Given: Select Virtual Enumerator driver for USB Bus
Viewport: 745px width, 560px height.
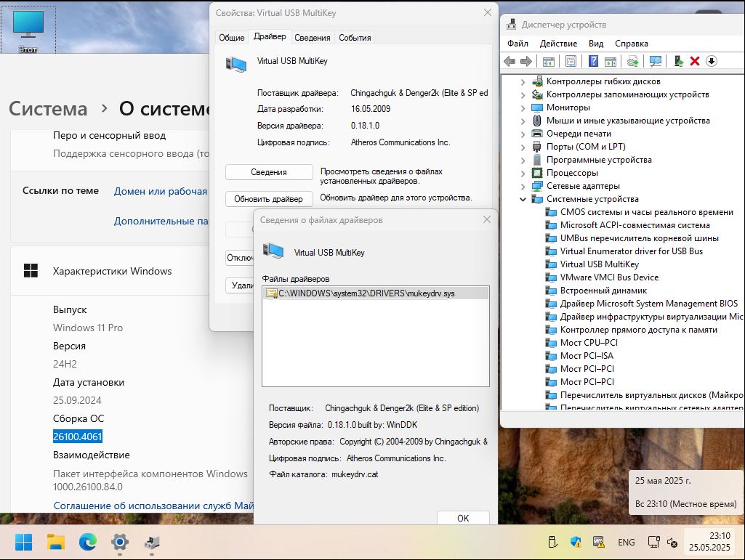Looking at the screenshot, I should tap(631, 251).
